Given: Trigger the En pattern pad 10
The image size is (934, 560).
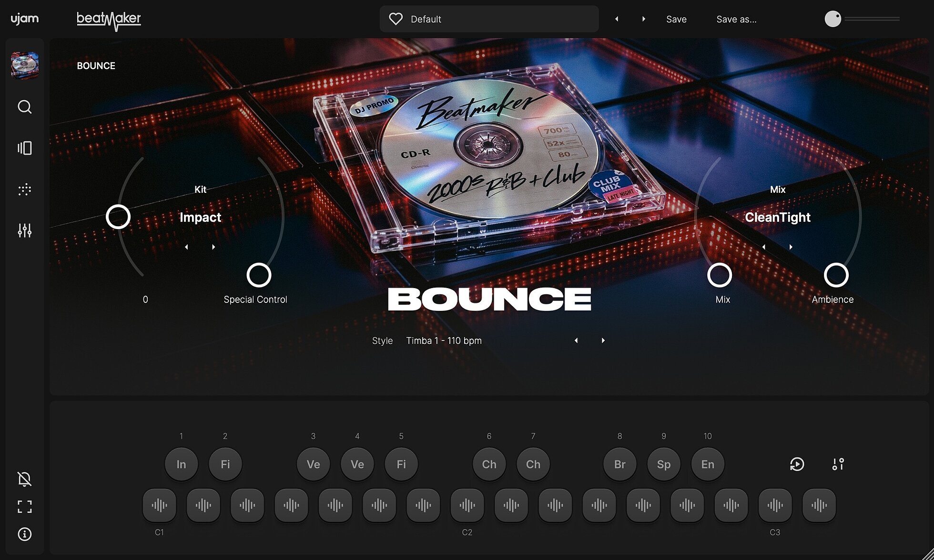Looking at the screenshot, I should coord(708,464).
